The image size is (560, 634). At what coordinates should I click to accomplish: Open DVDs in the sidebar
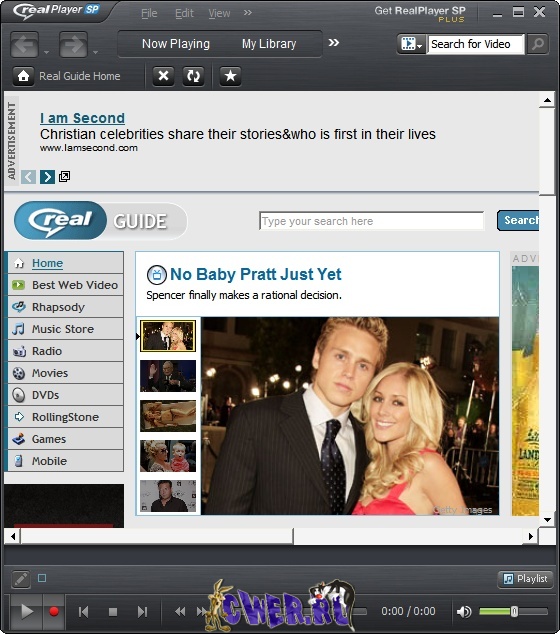(66, 395)
